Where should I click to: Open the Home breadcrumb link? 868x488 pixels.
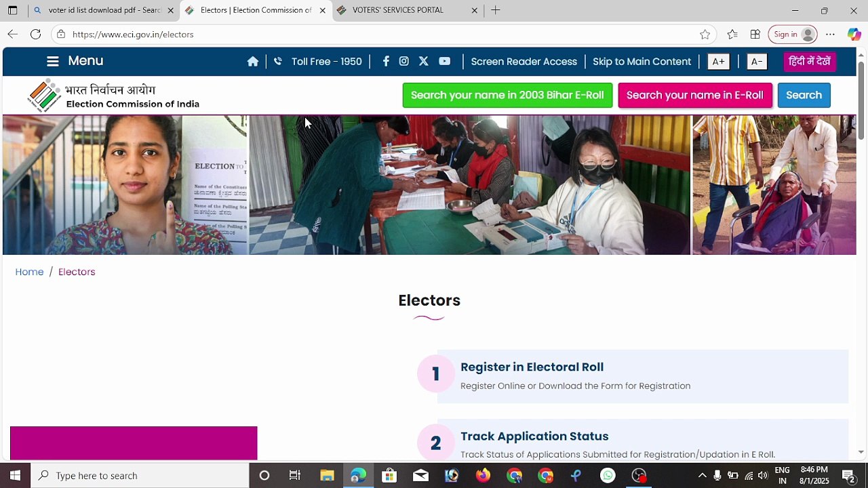click(29, 272)
